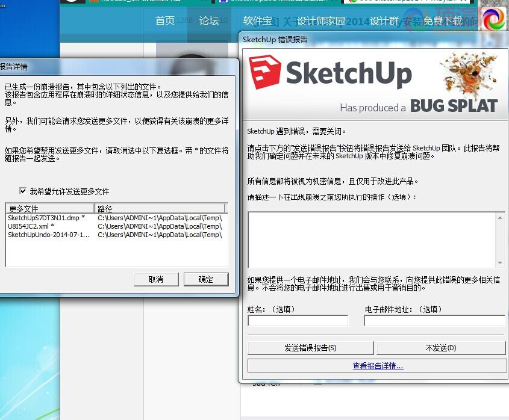
Task: Click the crash description text area
Action: click(372, 239)
